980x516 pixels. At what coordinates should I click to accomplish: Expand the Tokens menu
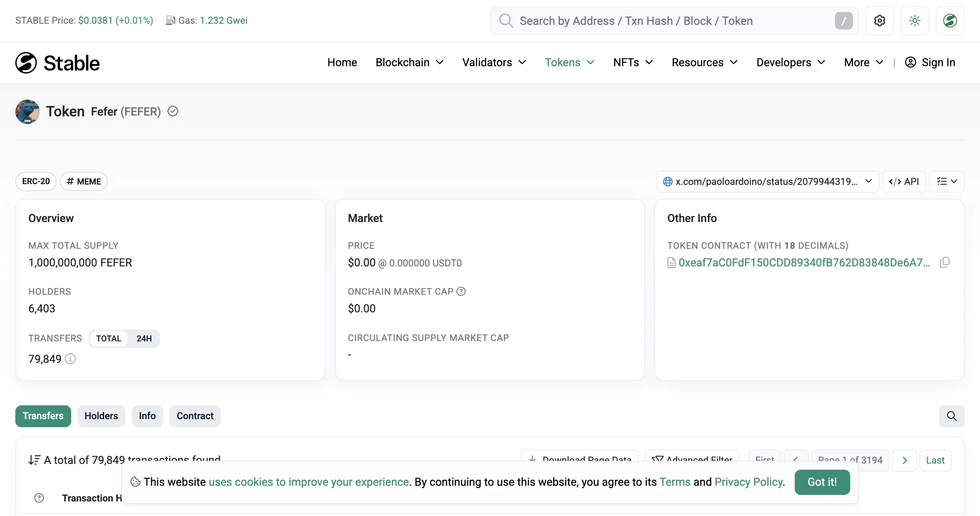click(x=570, y=62)
